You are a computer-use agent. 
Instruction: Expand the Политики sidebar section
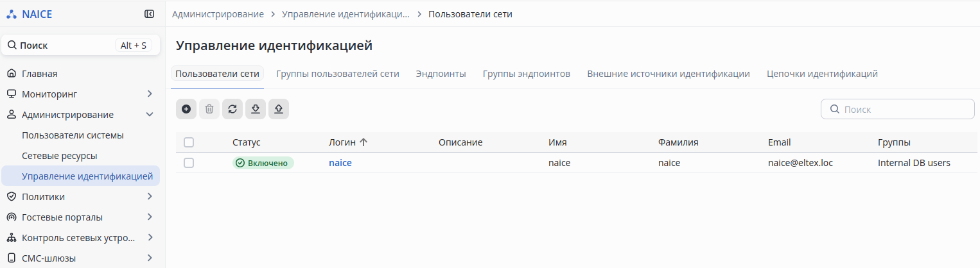point(150,196)
